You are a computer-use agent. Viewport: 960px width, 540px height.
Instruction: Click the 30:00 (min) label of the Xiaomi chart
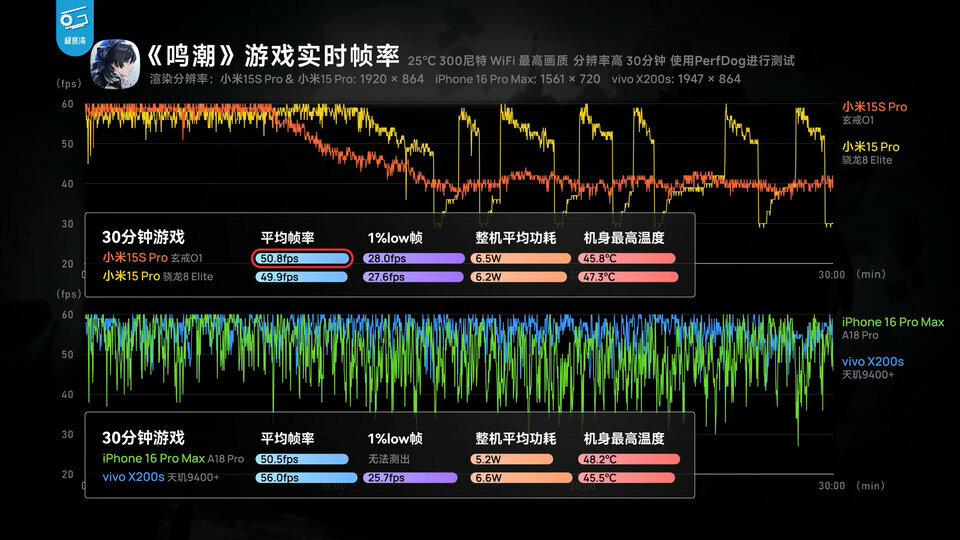[852, 275]
